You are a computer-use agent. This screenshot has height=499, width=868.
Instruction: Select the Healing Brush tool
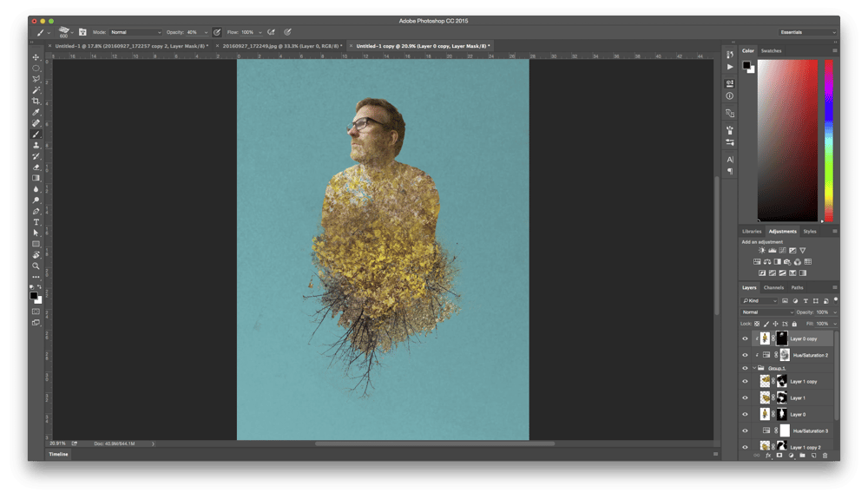[36, 123]
